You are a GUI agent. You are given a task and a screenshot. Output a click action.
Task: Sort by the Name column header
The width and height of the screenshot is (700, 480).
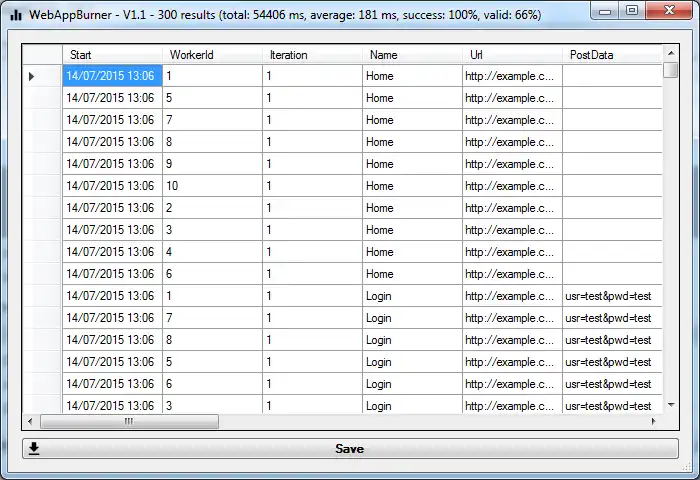(x=412, y=54)
